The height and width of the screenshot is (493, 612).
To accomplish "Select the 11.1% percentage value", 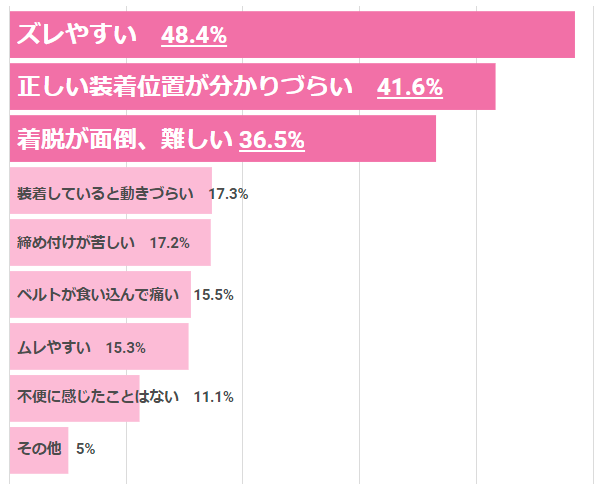I will click(213, 397).
